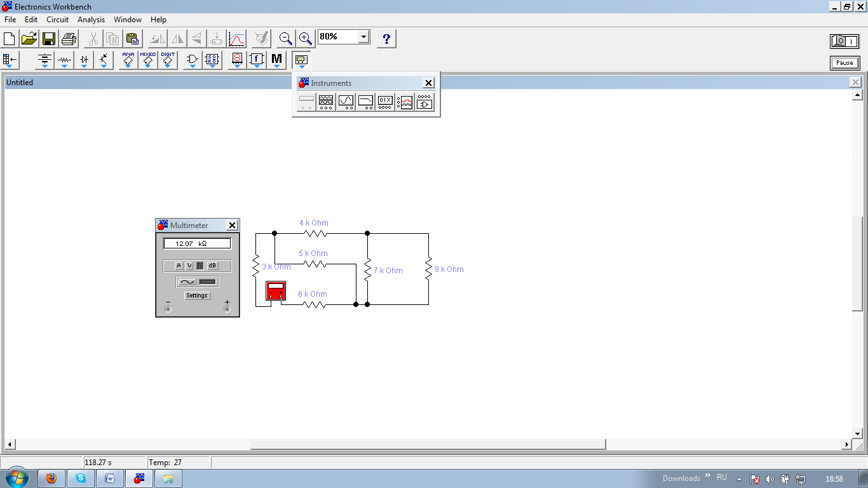Viewport: 868px width, 488px height.
Task: Open the Digital flip-flop parts bin
Action: [x=212, y=61]
